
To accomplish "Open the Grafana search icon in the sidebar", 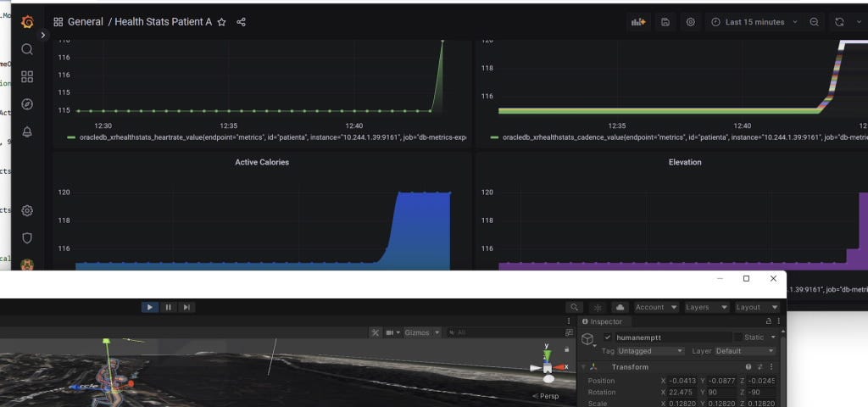I will [27, 49].
